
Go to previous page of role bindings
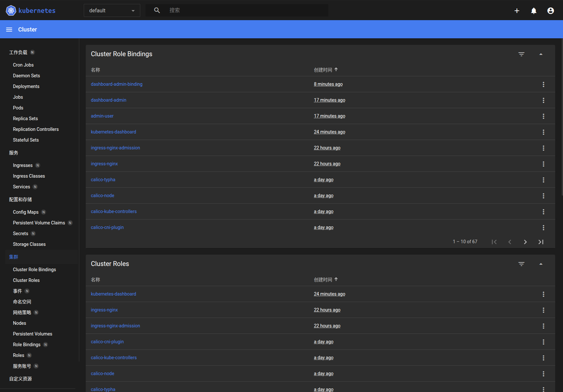510,242
